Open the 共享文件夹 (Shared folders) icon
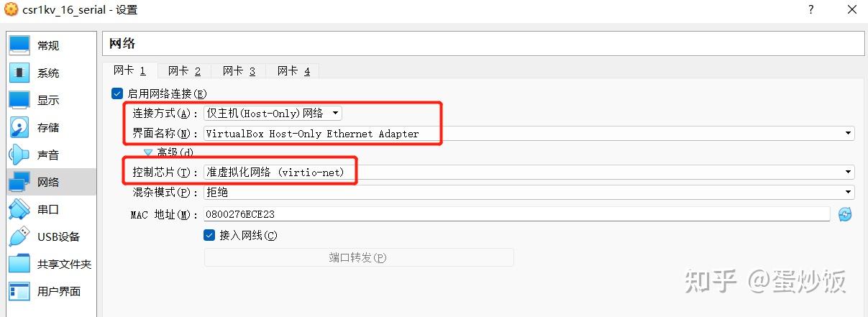This screenshot has height=317, width=868. coord(19,264)
